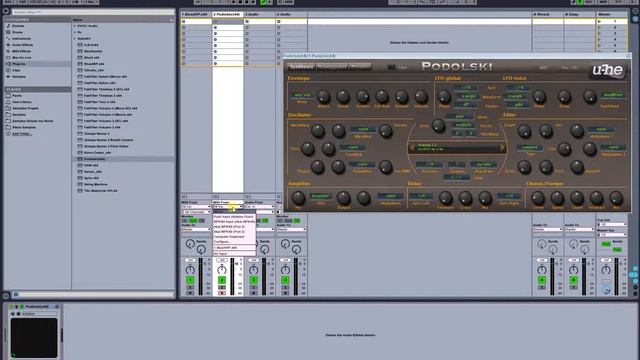640x360 pixels.
Task: Open track 1 Audio To dropdown
Action: [196, 229]
